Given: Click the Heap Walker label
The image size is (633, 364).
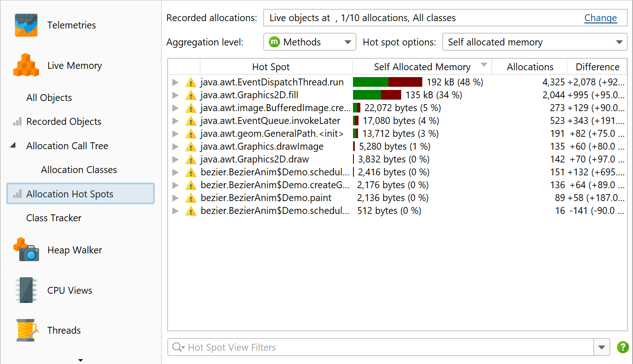Looking at the screenshot, I should pos(74,250).
